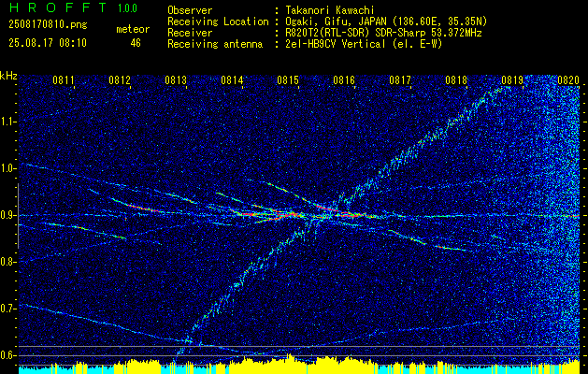Click the kHz axis unit label
This screenshot has width=588, height=374.
point(8,76)
